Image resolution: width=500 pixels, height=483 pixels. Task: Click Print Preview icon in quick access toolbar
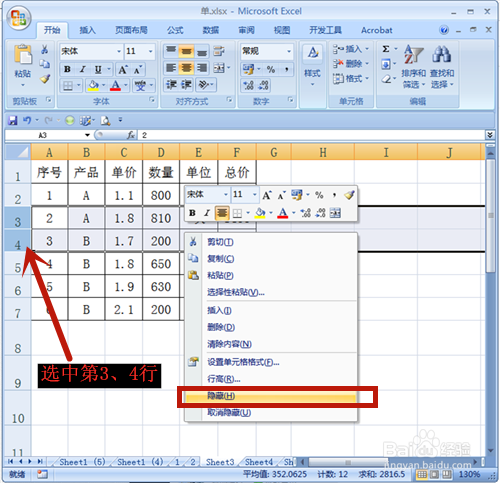click(105, 120)
